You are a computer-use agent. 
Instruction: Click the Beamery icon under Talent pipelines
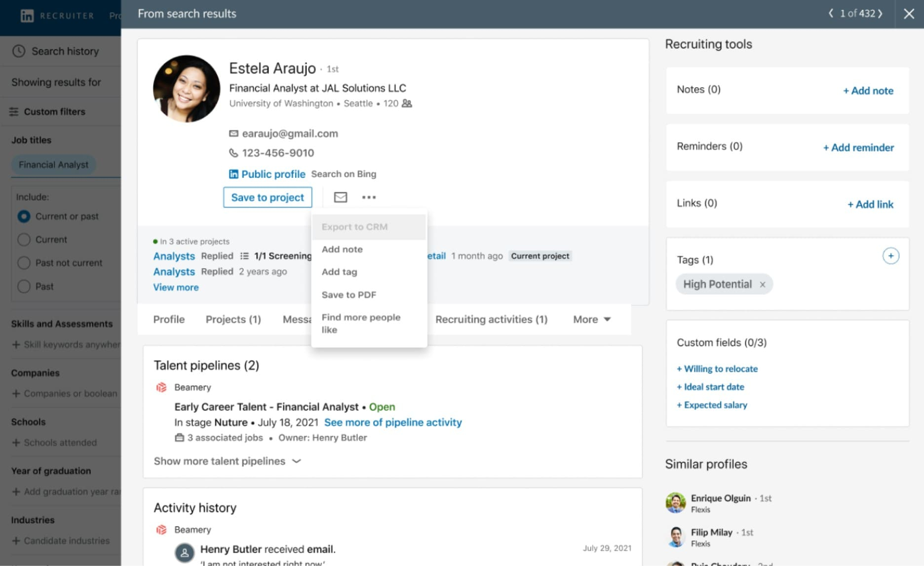point(162,387)
